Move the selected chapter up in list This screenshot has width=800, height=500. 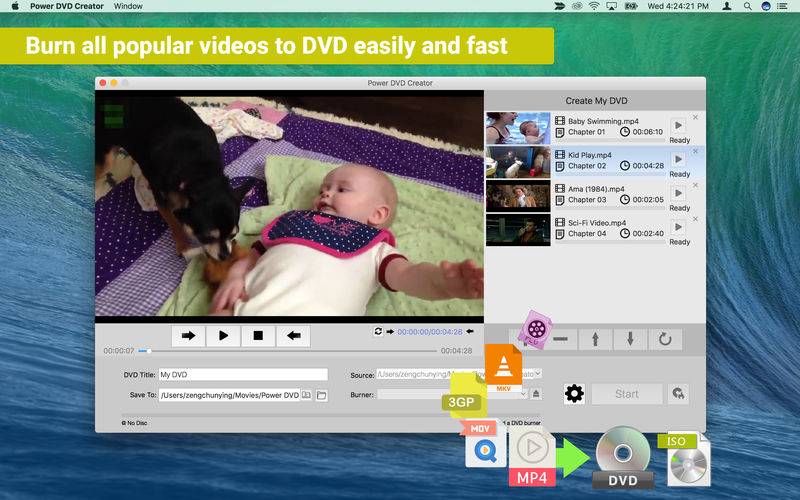tap(595, 339)
